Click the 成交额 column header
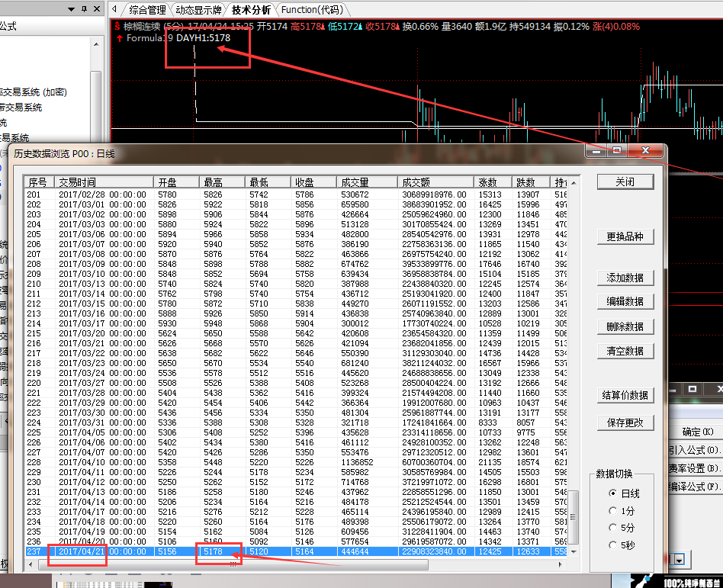Image resolution: width=723 pixels, height=588 pixels. pyautogui.click(x=435, y=182)
